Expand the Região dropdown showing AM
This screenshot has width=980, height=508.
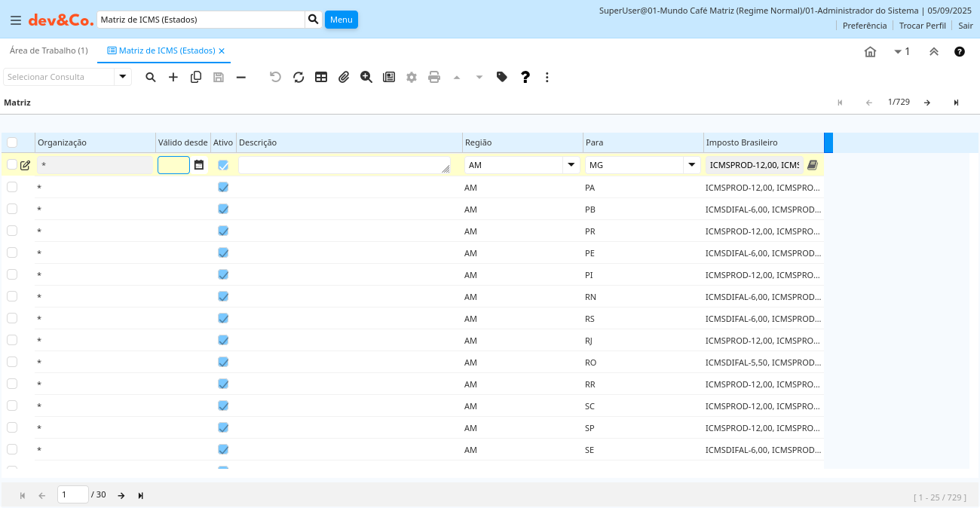click(x=571, y=165)
